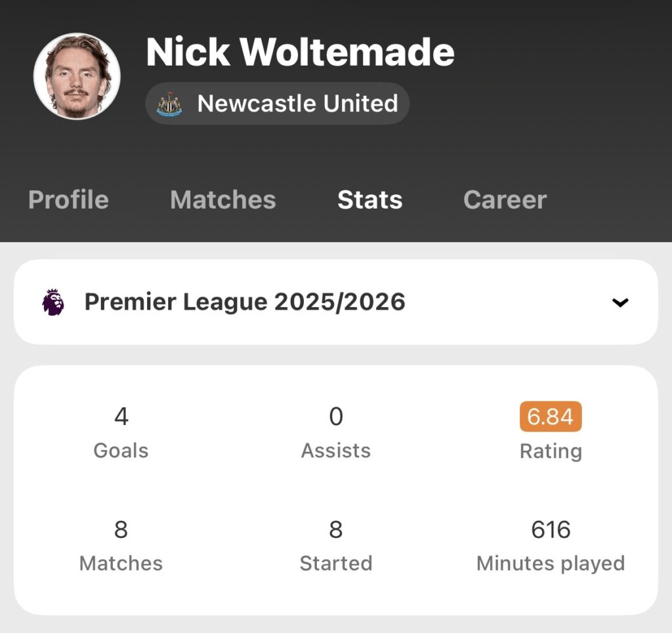Switch to the Profile tab
The height and width of the screenshot is (633, 672).
tap(68, 199)
